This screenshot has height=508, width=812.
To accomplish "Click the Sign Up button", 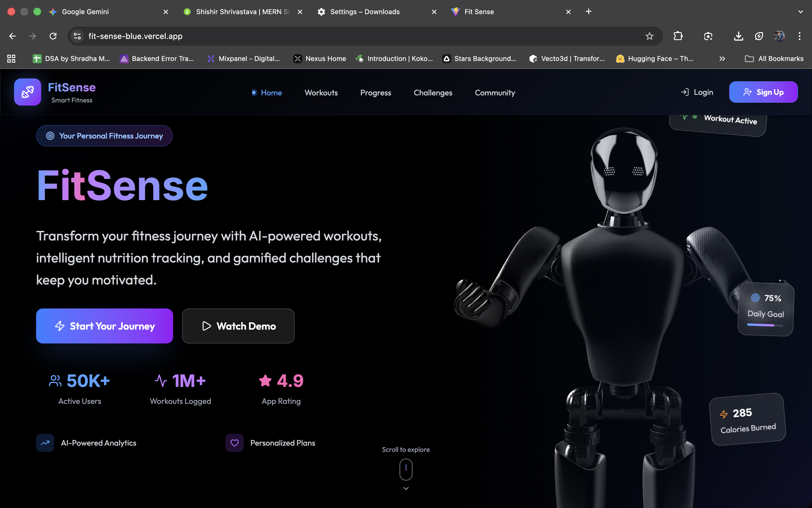I will pyautogui.click(x=763, y=92).
